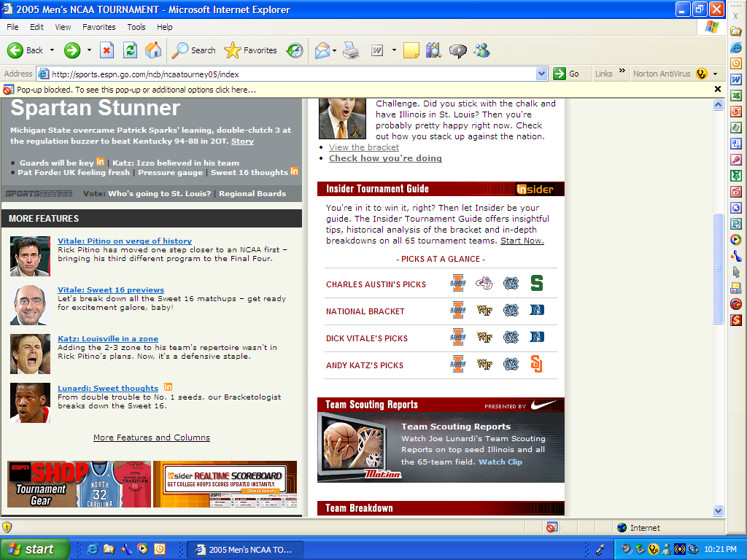Click the Mail envelope toolbar icon
This screenshot has width=747, height=560.
322,50
